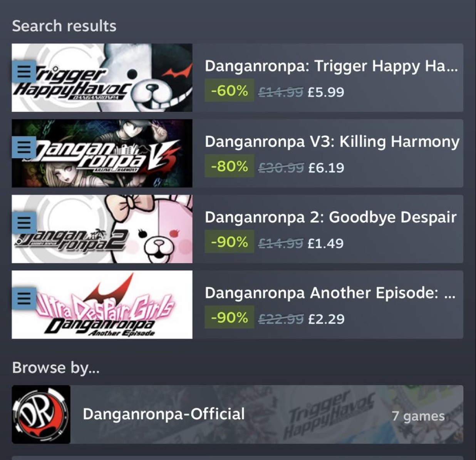
Task: Click the £2.29 sale price
Action: (x=326, y=319)
